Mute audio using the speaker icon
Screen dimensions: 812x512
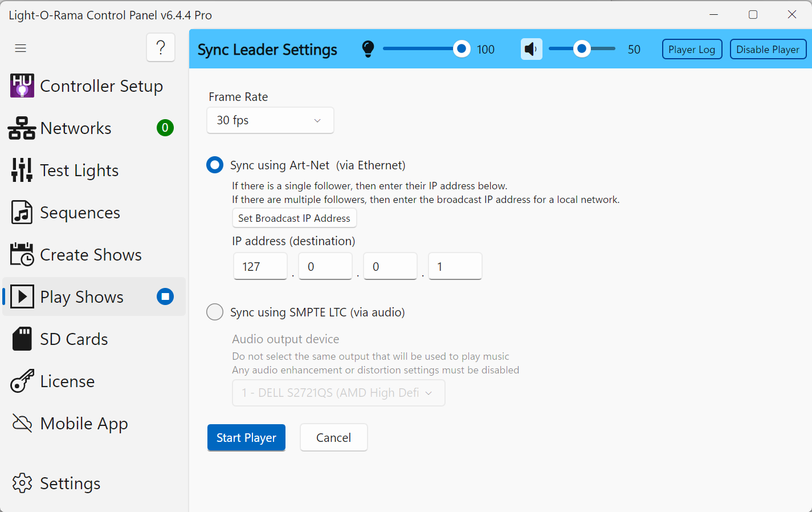pyautogui.click(x=531, y=50)
